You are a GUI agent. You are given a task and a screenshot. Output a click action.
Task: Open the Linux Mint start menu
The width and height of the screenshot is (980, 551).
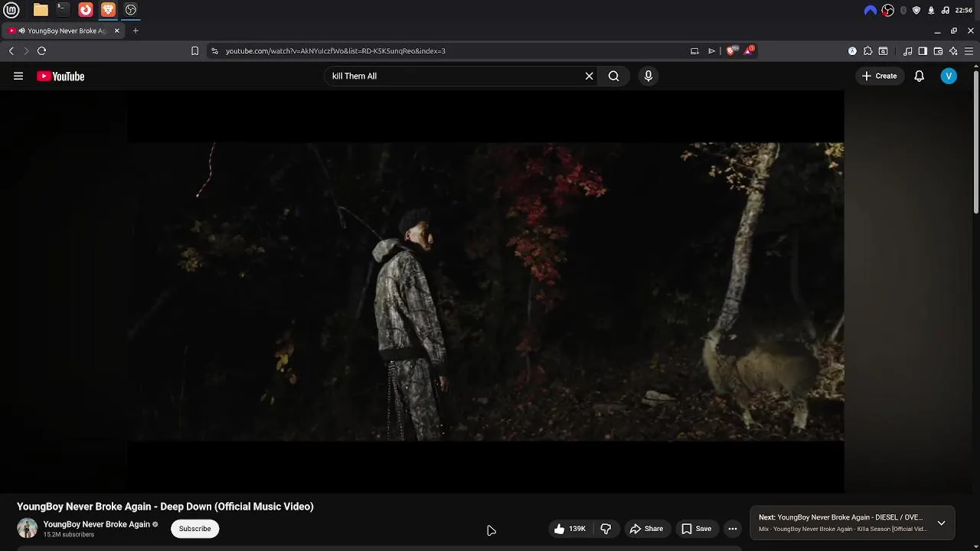coord(11,10)
